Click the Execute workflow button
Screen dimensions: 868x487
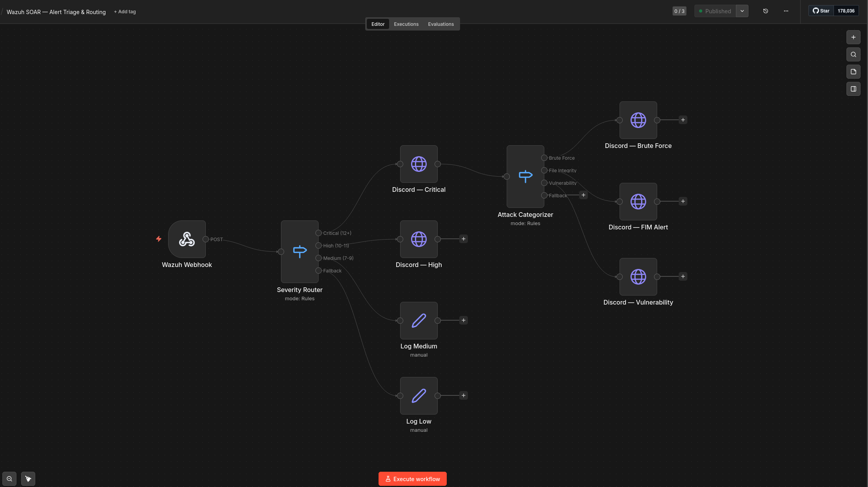[x=412, y=479]
